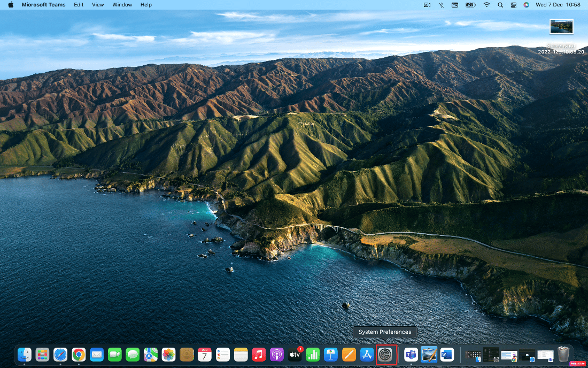Open the Help menu in the menu bar
The width and height of the screenshot is (588, 368).
click(x=146, y=5)
